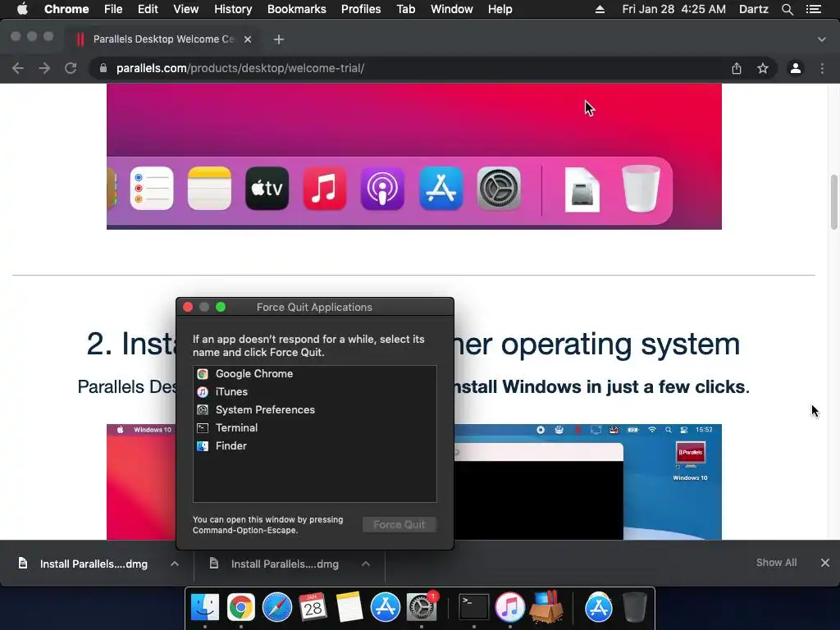Image resolution: width=840 pixels, height=630 pixels.
Task: Open Calendar icon in the Dock
Action: coord(313,607)
